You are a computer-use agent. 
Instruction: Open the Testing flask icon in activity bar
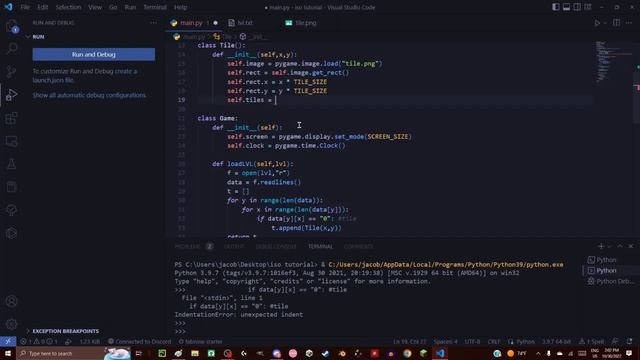click(x=11, y=164)
